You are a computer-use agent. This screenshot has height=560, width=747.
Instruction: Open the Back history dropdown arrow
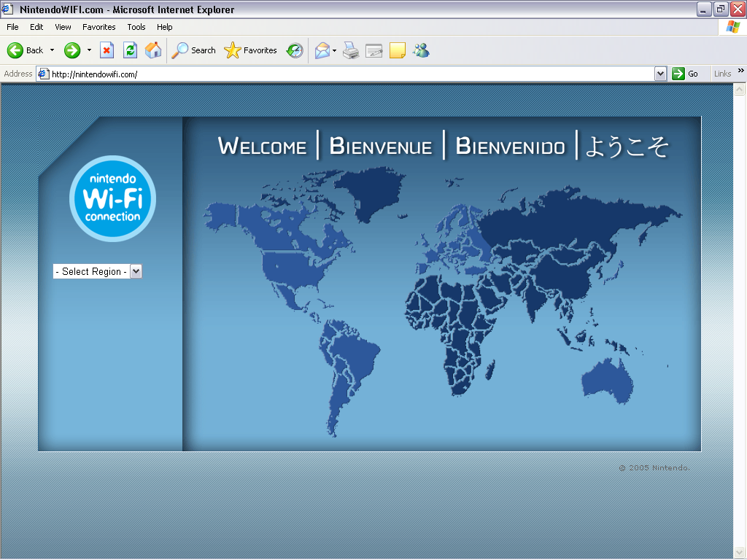52,50
